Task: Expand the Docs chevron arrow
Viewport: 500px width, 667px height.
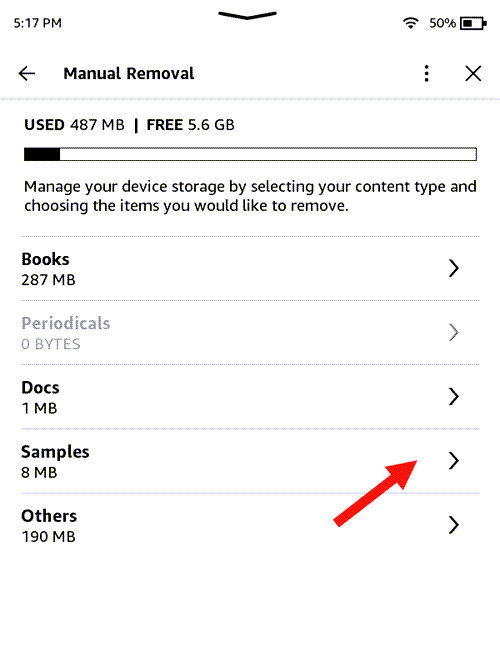Action: tap(454, 396)
